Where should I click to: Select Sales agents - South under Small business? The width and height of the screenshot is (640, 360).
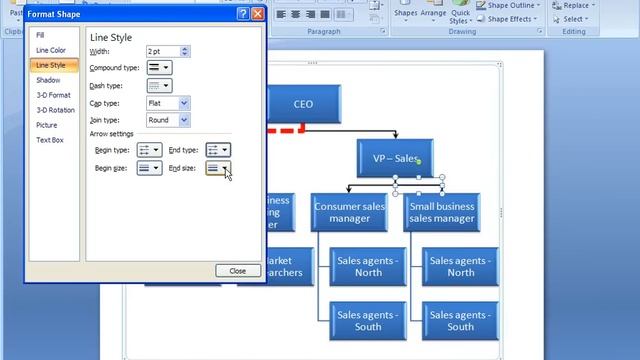[460, 321]
